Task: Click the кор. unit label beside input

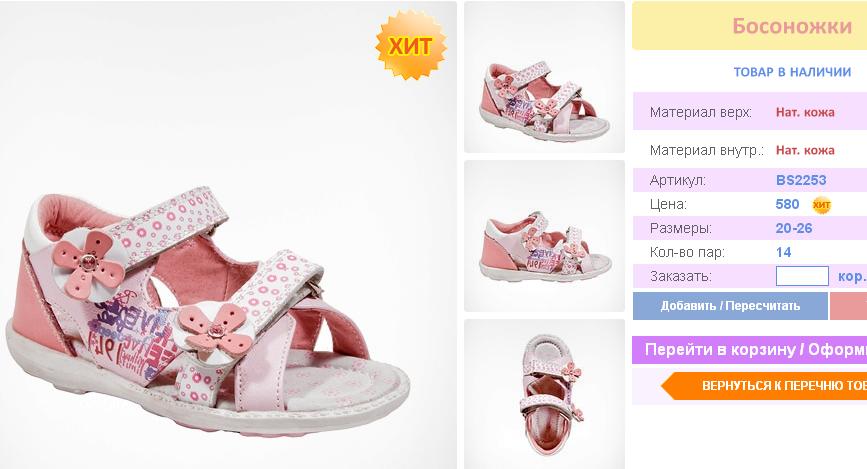Action: coord(852,276)
